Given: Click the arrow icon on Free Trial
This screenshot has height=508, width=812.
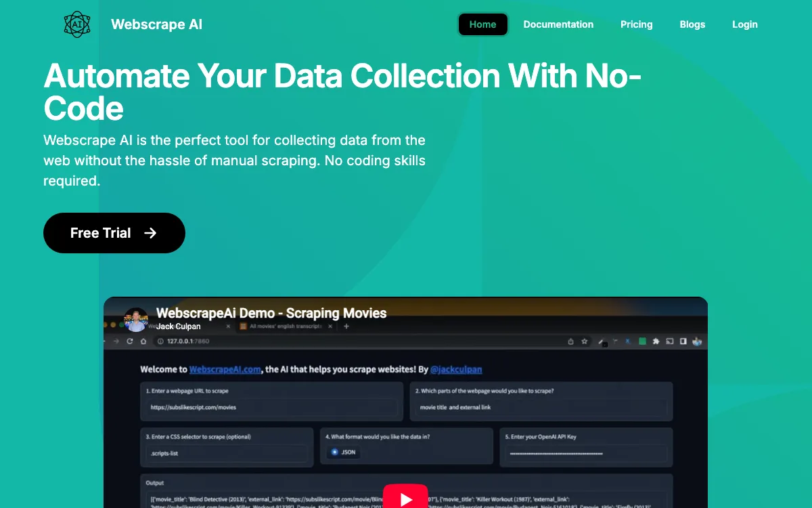Looking at the screenshot, I should 150,233.
